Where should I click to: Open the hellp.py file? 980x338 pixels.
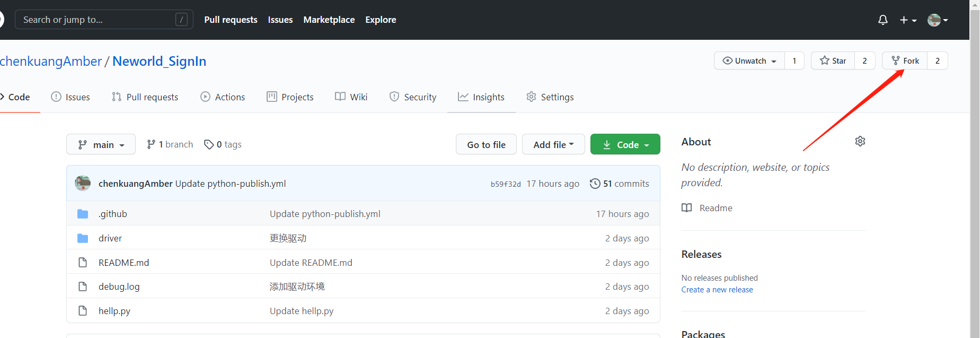pos(114,311)
